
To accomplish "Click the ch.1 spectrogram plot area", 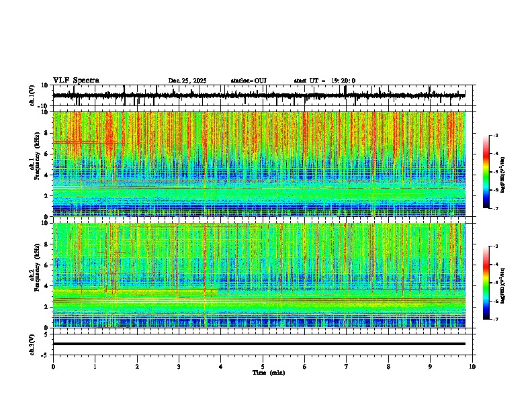I will [x=259, y=164].
